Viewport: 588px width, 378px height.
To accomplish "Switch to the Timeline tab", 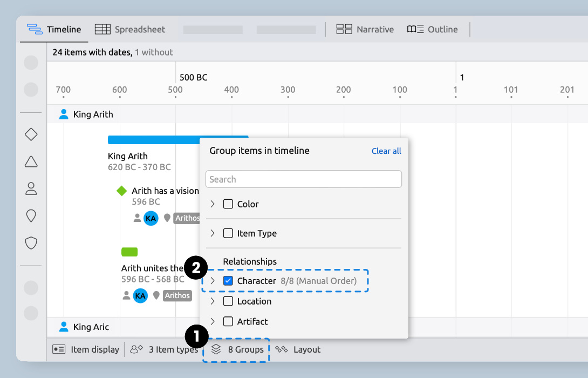I will point(54,29).
